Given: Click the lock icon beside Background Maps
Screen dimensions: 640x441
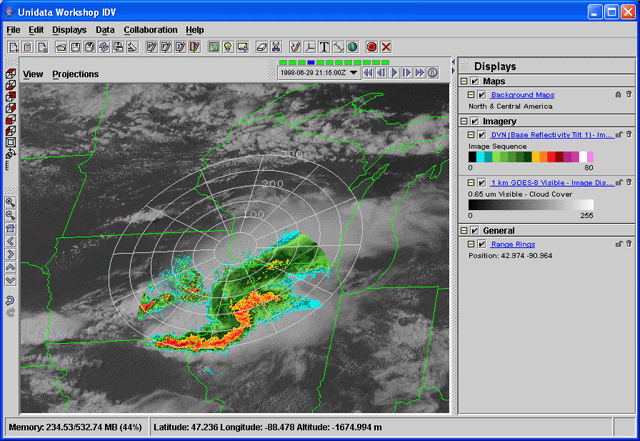Looking at the screenshot, I should click(x=617, y=95).
